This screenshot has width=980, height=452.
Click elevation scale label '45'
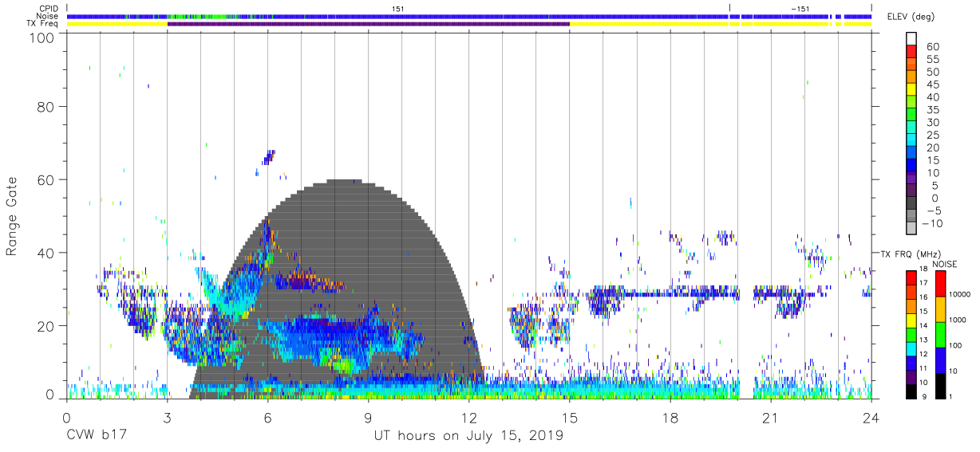(934, 85)
